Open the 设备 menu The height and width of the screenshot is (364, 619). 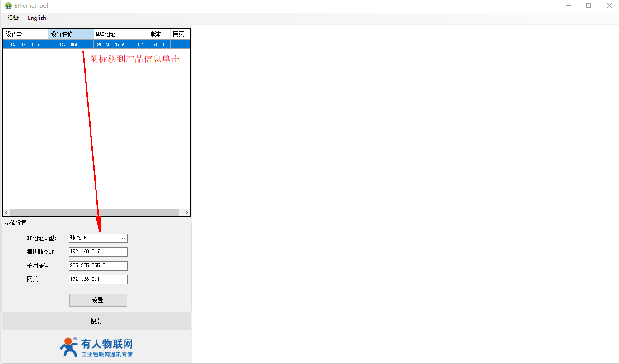click(13, 18)
